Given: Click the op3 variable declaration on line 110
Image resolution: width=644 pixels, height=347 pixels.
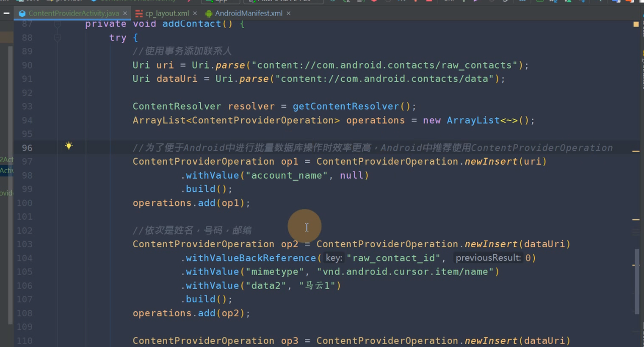Looking at the screenshot, I should pos(289,341).
